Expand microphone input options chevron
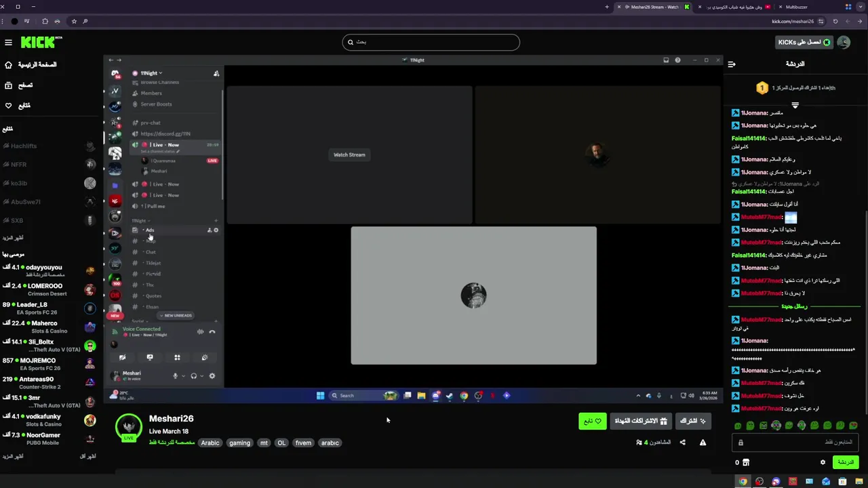This screenshot has height=488, width=868. point(183,376)
